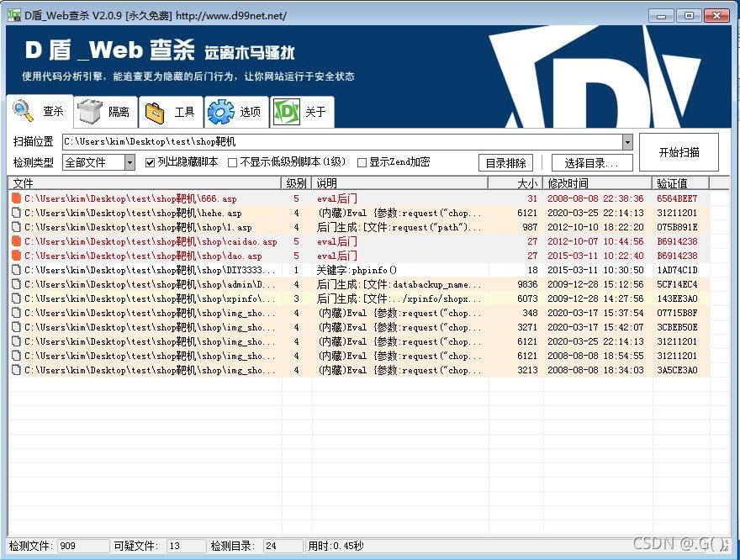Click the 选择目录... button
The height and width of the screenshot is (560, 740).
click(592, 163)
